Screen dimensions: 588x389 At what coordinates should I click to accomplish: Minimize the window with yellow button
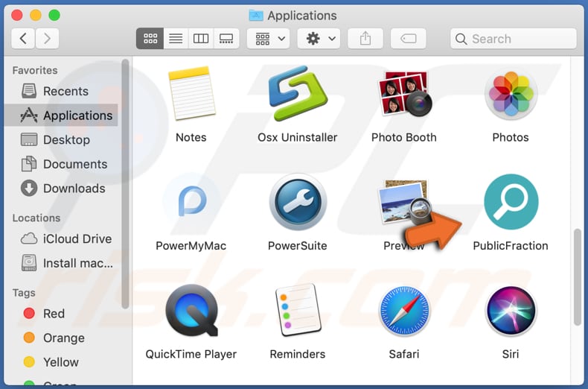point(36,16)
